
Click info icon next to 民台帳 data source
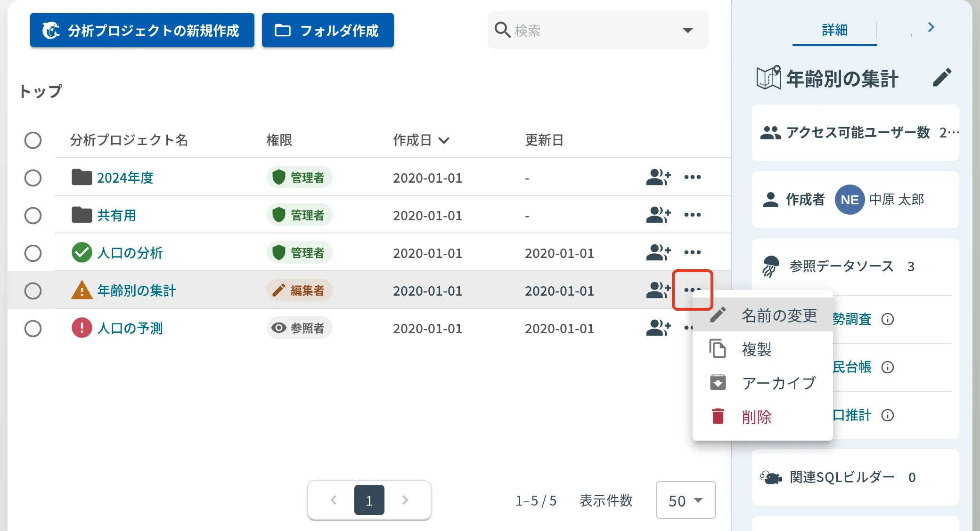[x=888, y=367]
